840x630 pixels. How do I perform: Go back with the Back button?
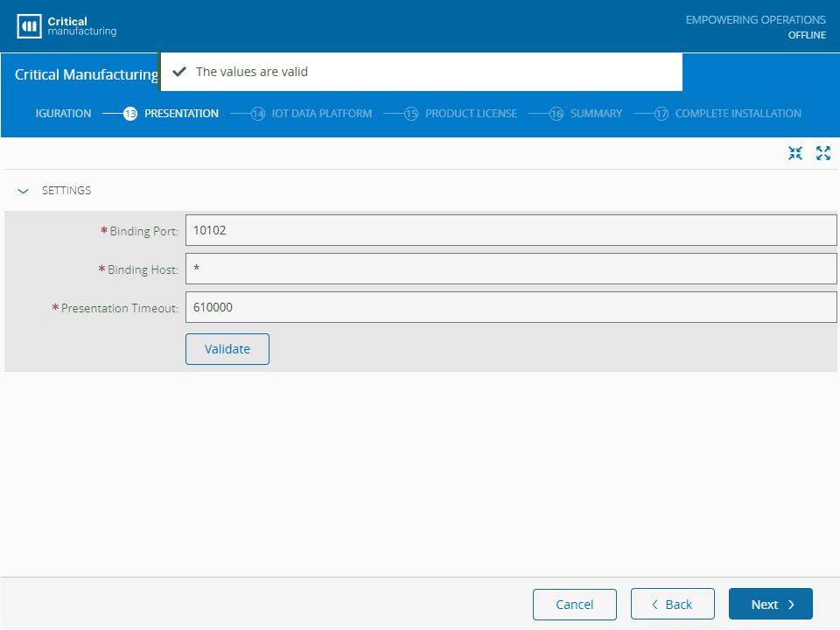click(672, 605)
